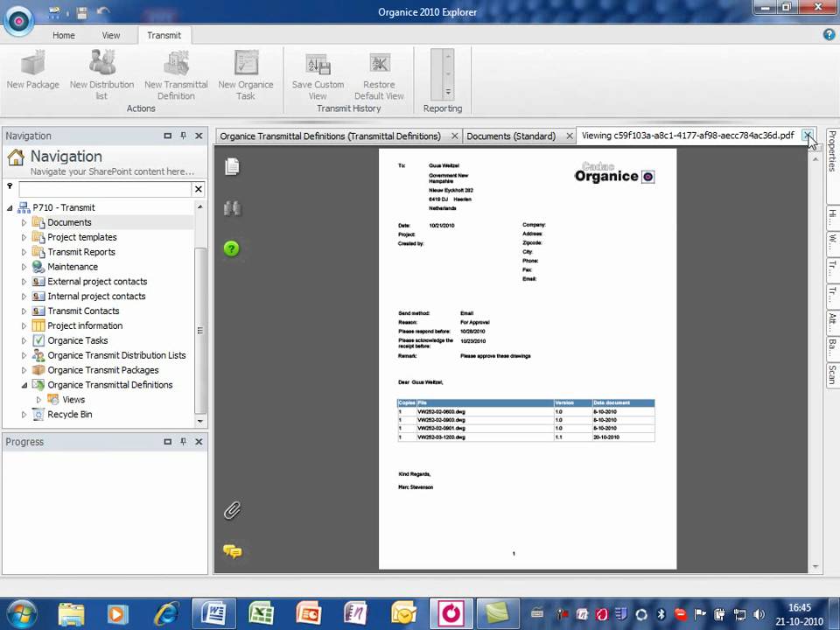Close the Transmittal Definitions tab
Image resolution: width=840 pixels, height=630 pixels.
(x=455, y=136)
